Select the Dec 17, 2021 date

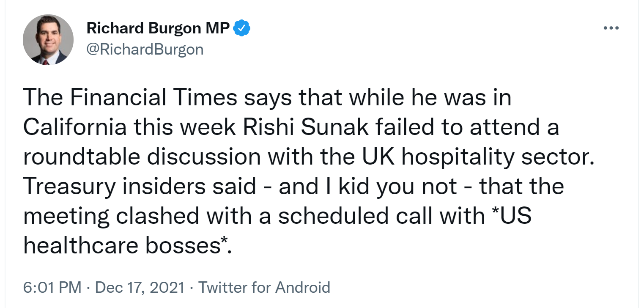pos(140,288)
